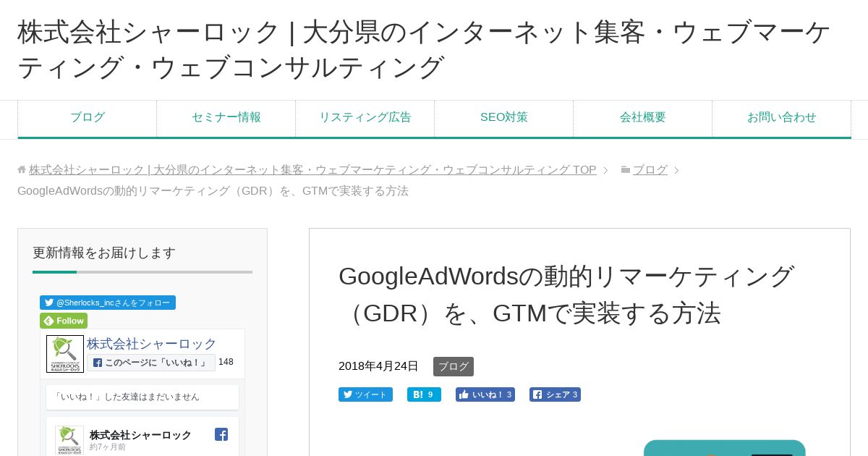Click the ブログ category tag badge
This screenshot has height=456, width=868.
click(454, 366)
